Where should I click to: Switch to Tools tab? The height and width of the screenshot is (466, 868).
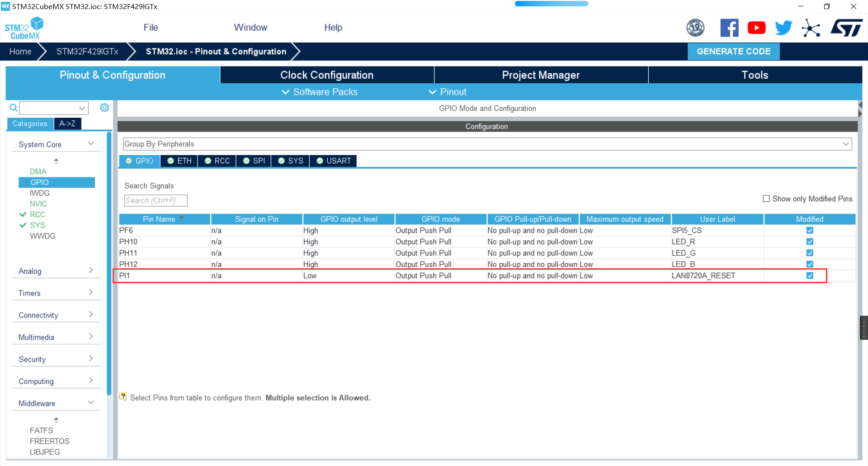coord(755,75)
